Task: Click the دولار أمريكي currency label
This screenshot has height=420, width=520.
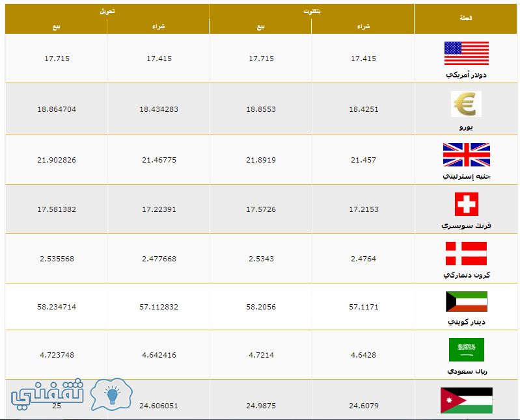Action: pyautogui.click(x=466, y=75)
